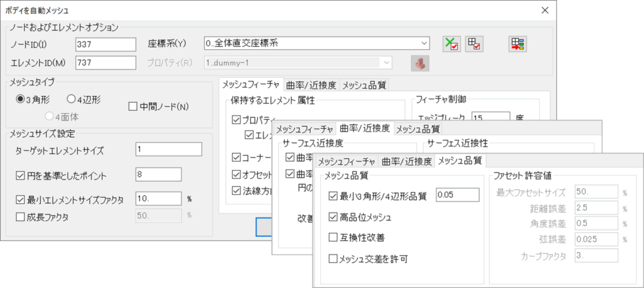The height and width of the screenshot is (288, 644).
Task: Check the メッシュ交差を許可 option
Action: [333, 258]
